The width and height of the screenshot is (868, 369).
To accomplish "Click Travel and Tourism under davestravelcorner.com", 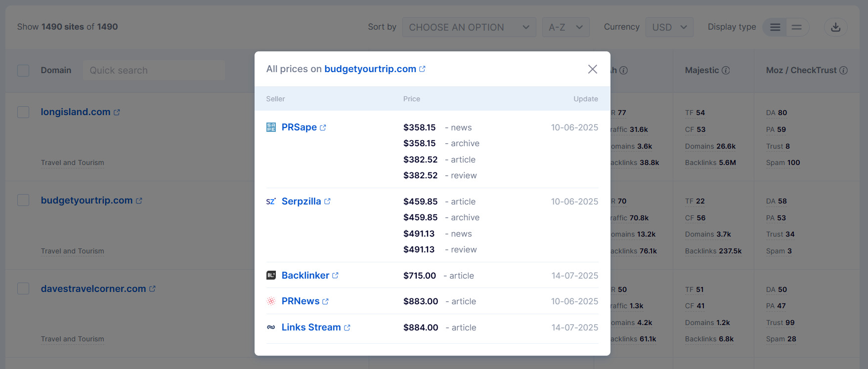I will click(x=73, y=339).
